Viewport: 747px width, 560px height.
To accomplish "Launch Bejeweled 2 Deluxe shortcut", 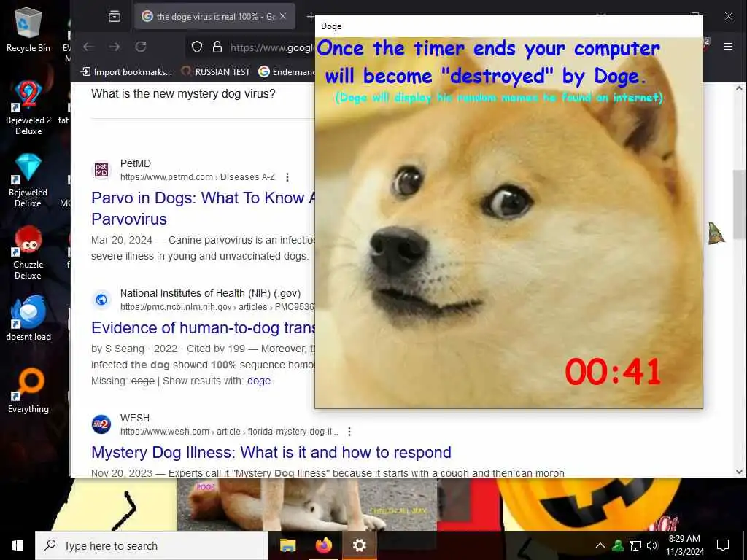I will (28, 108).
